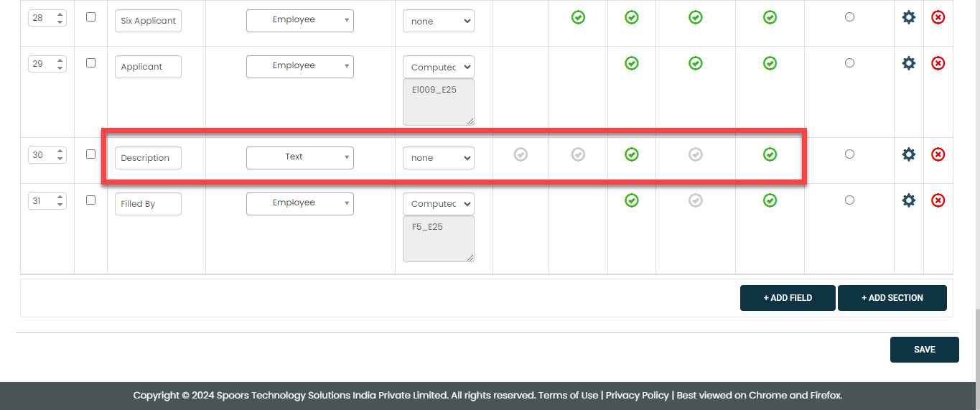Expand the Computed dropdown in Filled By row
This screenshot has width=980, height=410.
[x=438, y=204]
